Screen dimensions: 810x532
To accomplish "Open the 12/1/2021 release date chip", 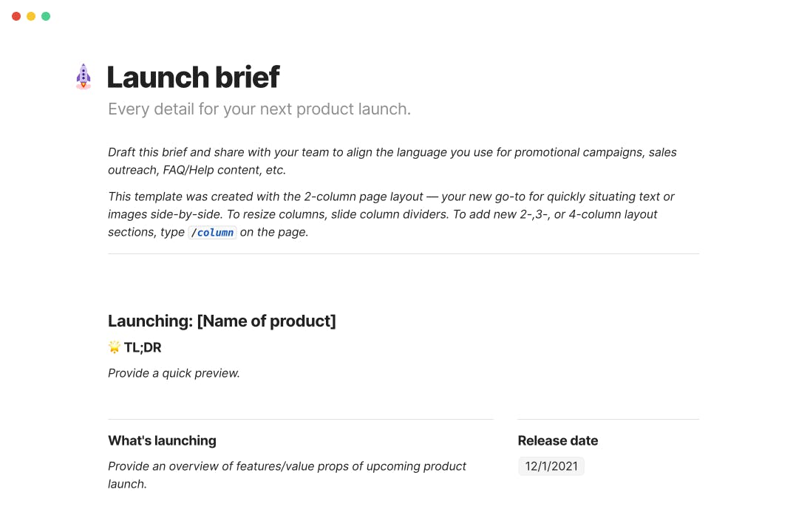I will [x=551, y=466].
